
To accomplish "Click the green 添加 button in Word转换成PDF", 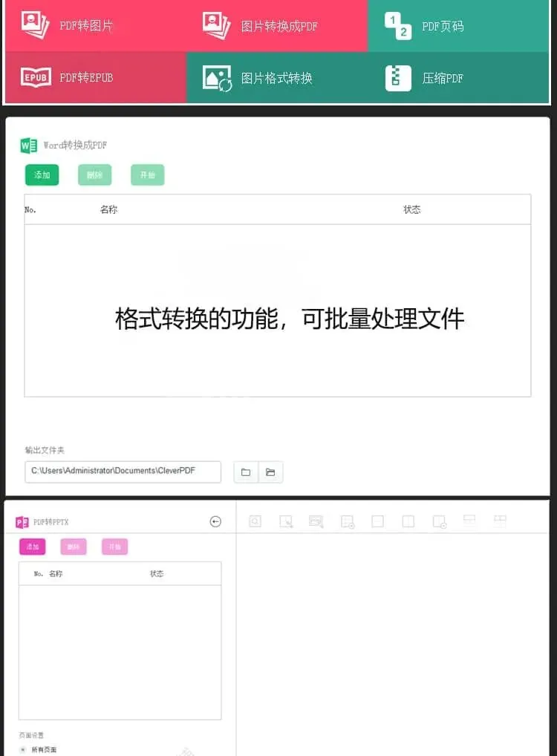I will (42, 175).
